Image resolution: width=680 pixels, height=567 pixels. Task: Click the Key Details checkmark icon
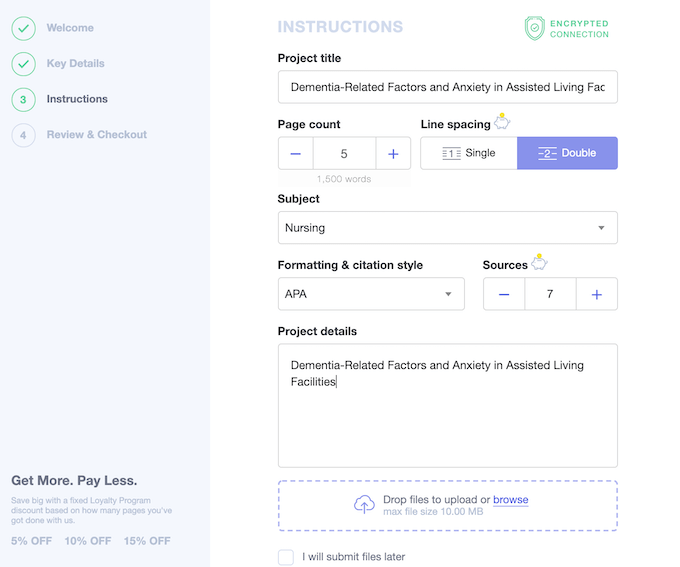[x=23, y=64]
